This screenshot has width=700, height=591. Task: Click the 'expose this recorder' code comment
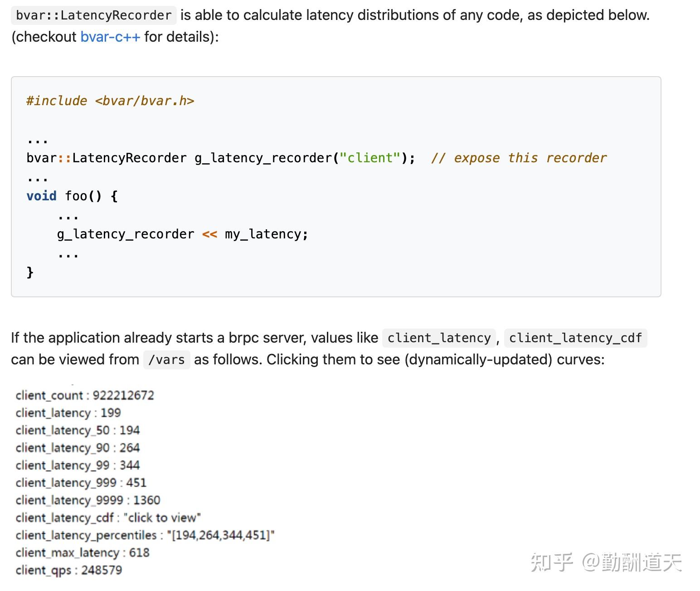519,158
